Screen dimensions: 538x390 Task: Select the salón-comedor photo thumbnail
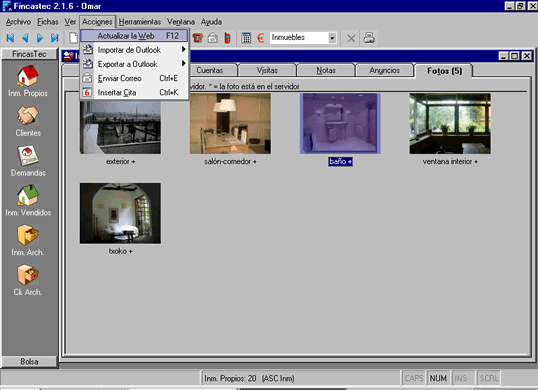[x=230, y=124]
